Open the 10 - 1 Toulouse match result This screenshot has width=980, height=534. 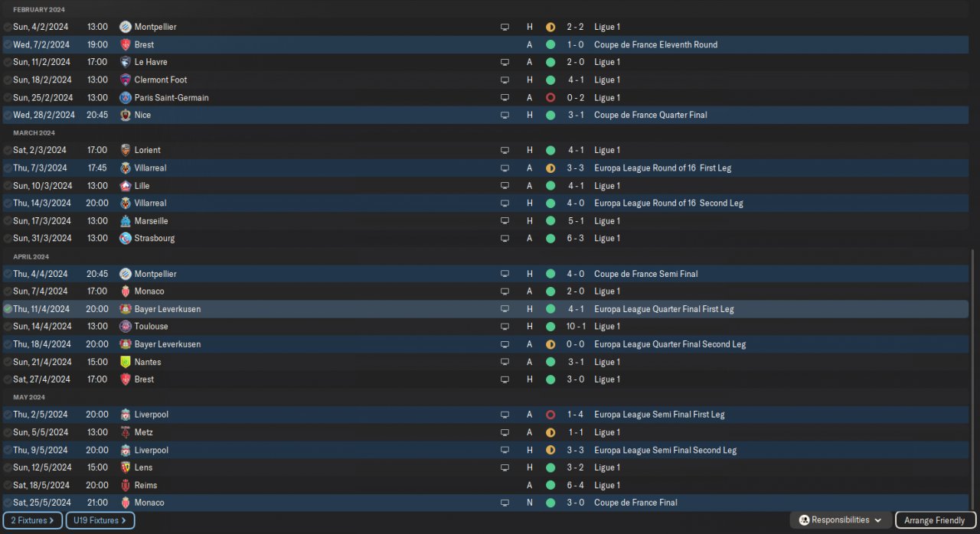[x=576, y=327]
